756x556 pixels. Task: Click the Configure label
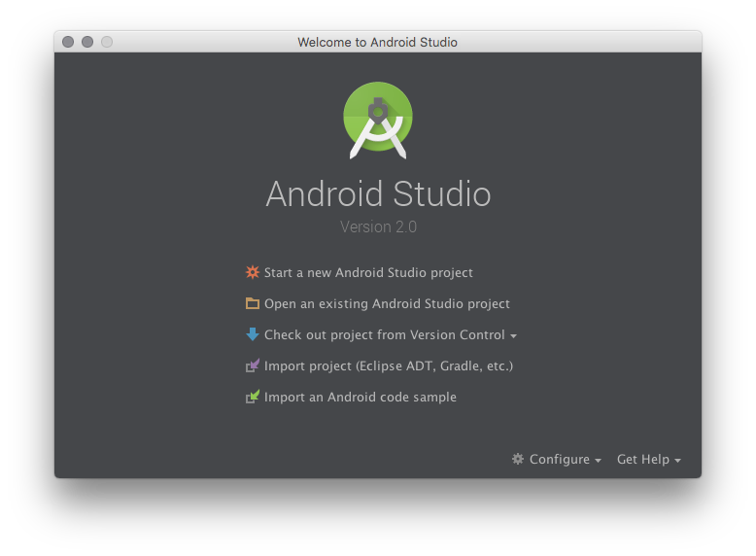(560, 459)
